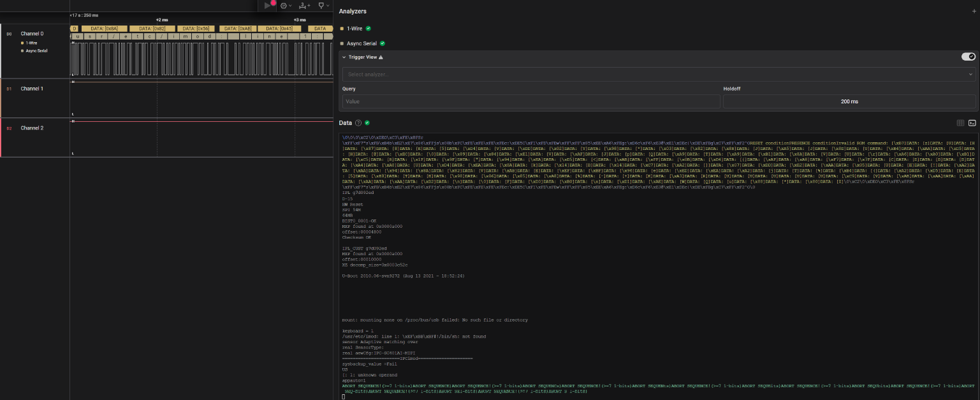This screenshot has width=980, height=400.
Task: Open the glitch filter hexagon dropdown
Action: (286, 5)
